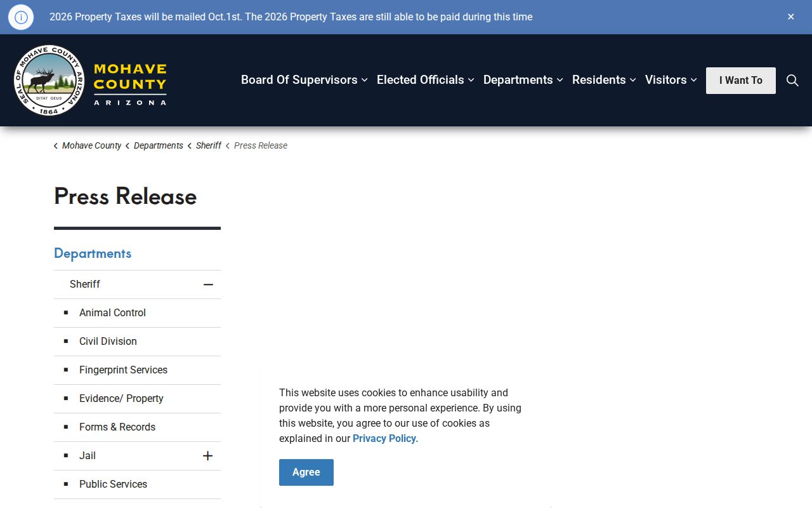
Task: Open the Departments sidebar heading
Action: pos(93,253)
